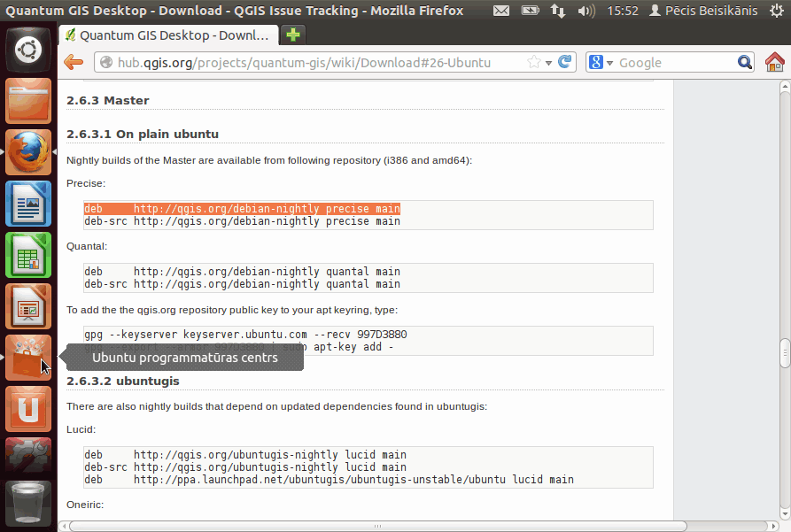This screenshot has width=791, height=532.
Task: Go back with the browser back arrow
Action: coord(74,63)
